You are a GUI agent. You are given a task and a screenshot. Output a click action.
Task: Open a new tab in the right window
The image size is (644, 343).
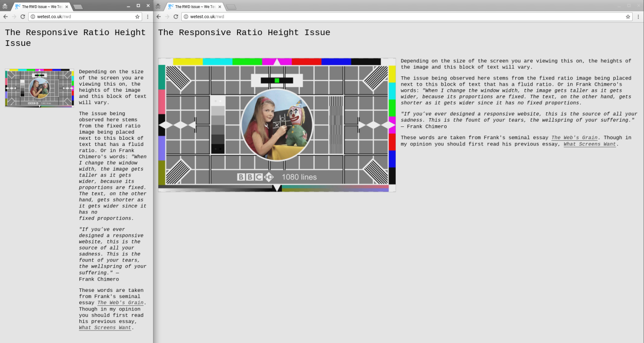(231, 7)
